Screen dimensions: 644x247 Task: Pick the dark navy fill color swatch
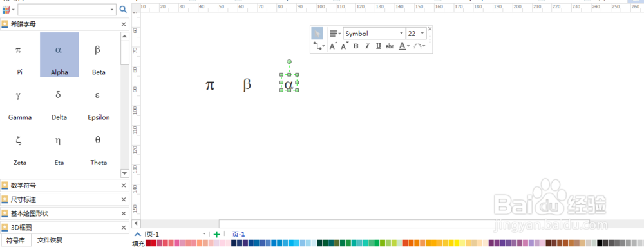(234, 243)
